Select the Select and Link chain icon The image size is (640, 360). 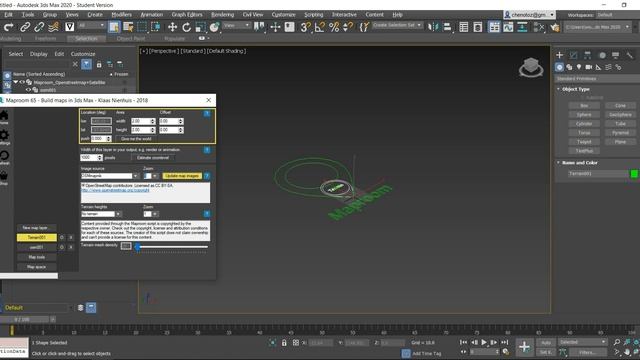(25, 27)
